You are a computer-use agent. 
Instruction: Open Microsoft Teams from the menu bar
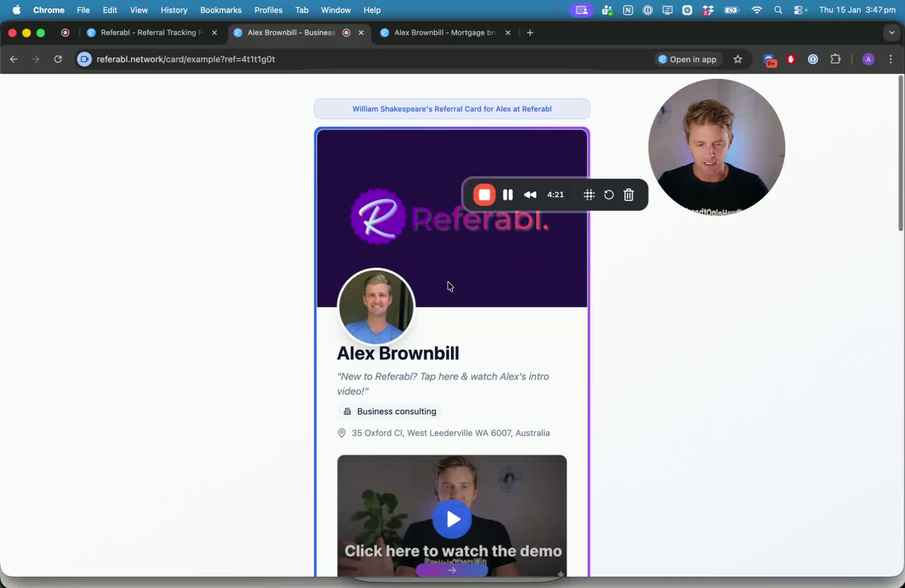(x=607, y=10)
